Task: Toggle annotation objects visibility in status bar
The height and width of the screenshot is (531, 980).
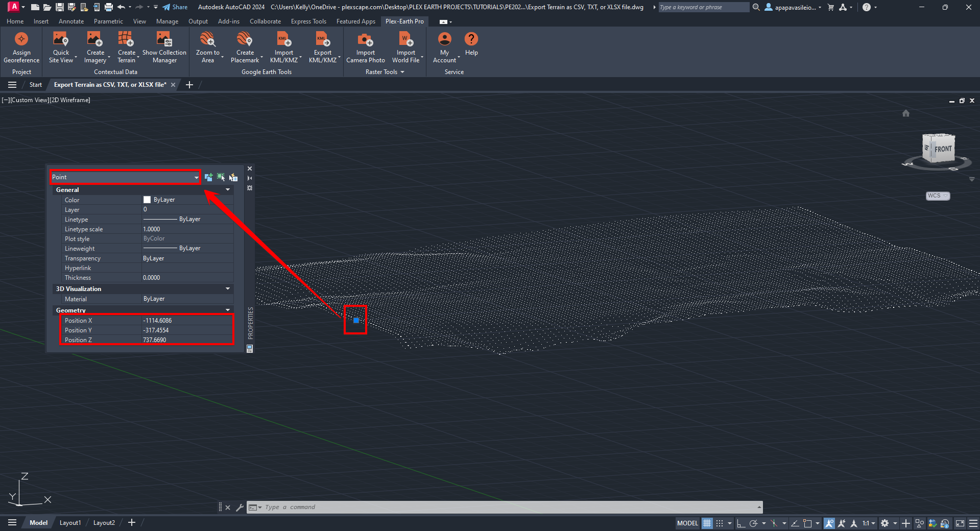Action: (829, 523)
